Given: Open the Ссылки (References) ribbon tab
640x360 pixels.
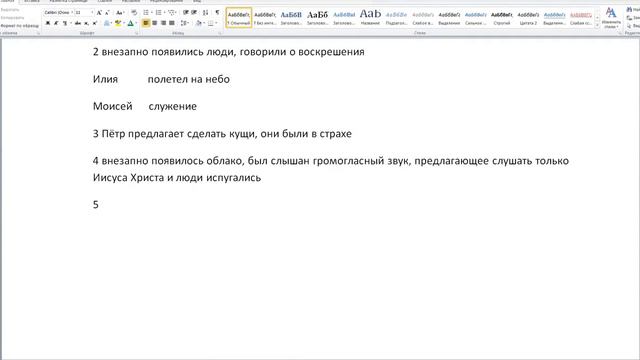Looking at the screenshot, I should (104, 1).
